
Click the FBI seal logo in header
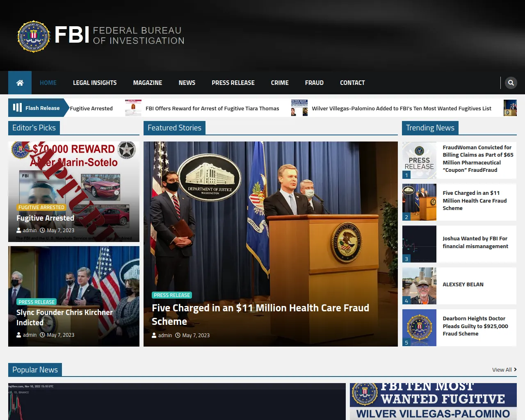pyautogui.click(x=34, y=36)
